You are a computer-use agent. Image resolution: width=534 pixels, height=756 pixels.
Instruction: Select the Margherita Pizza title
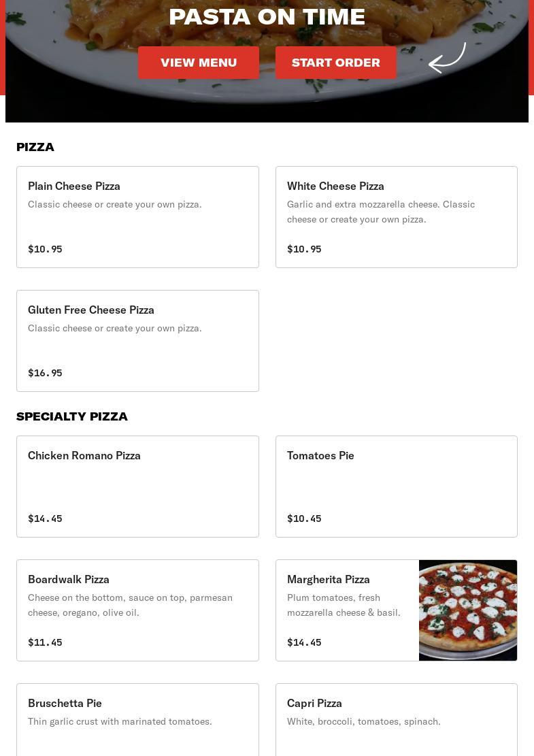pos(329,580)
